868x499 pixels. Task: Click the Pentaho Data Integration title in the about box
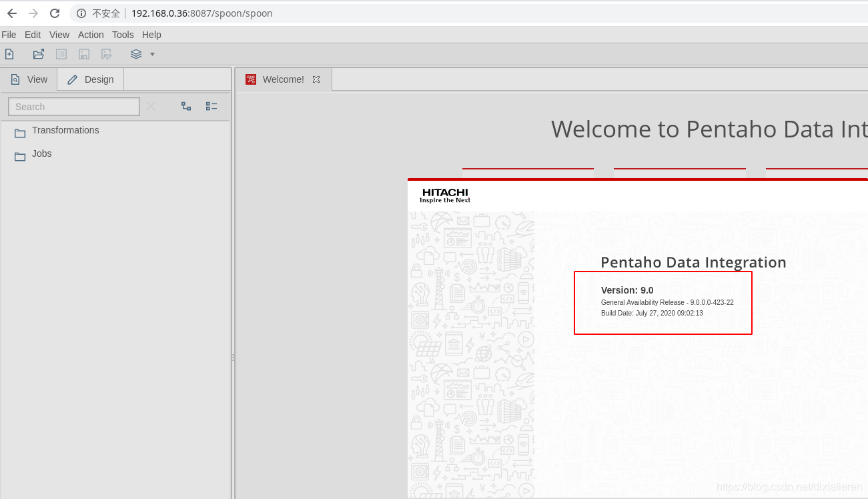tap(693, 262)
